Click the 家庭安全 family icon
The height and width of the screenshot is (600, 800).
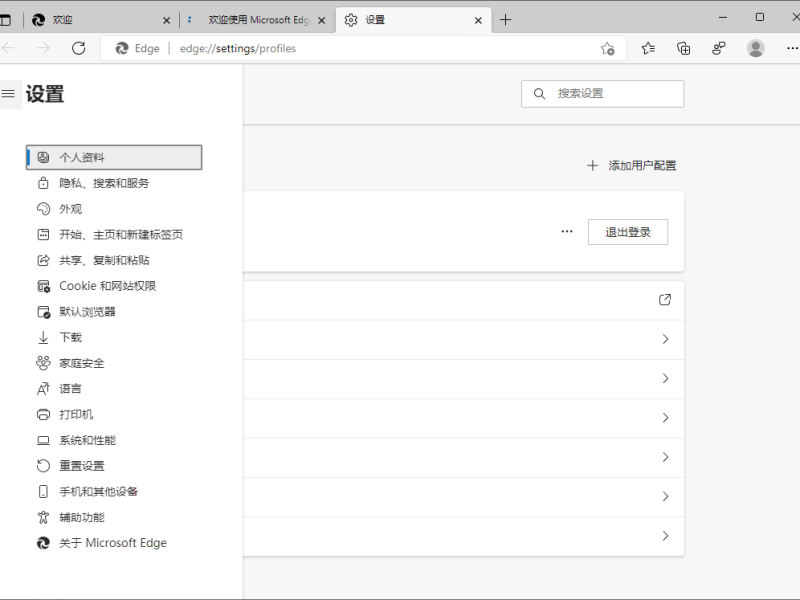tap(43, 363)
